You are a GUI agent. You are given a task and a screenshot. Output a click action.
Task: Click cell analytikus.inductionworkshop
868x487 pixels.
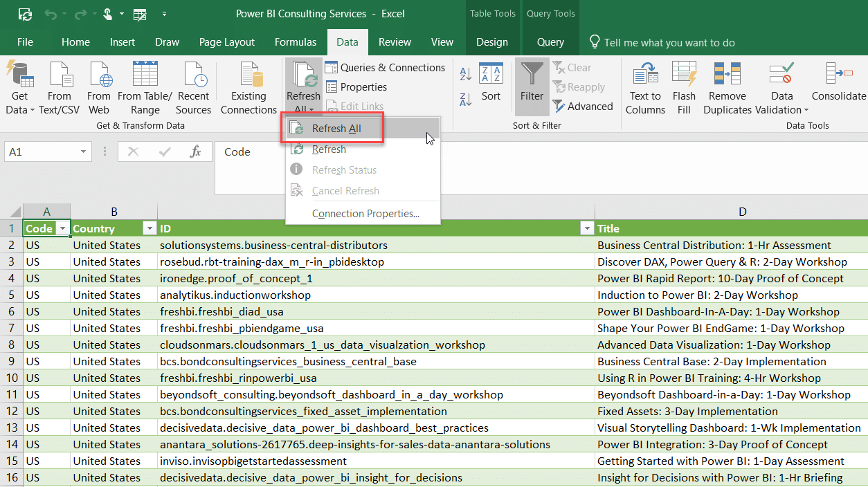376,295
